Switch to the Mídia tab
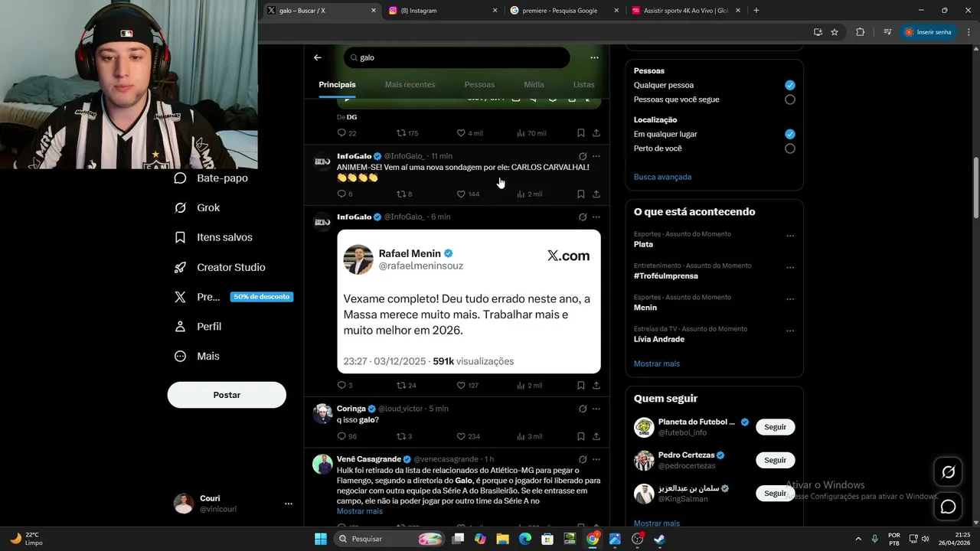 (x=534, y=85)
